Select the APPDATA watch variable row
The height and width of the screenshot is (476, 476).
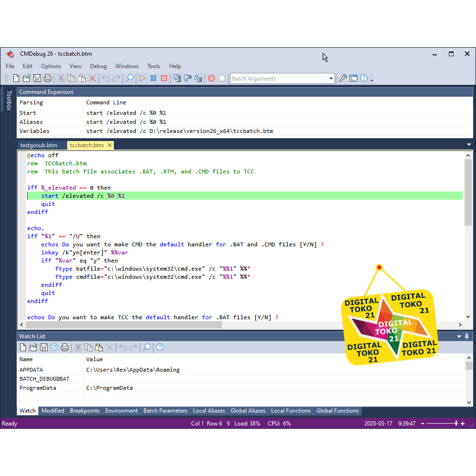point(241,370)
